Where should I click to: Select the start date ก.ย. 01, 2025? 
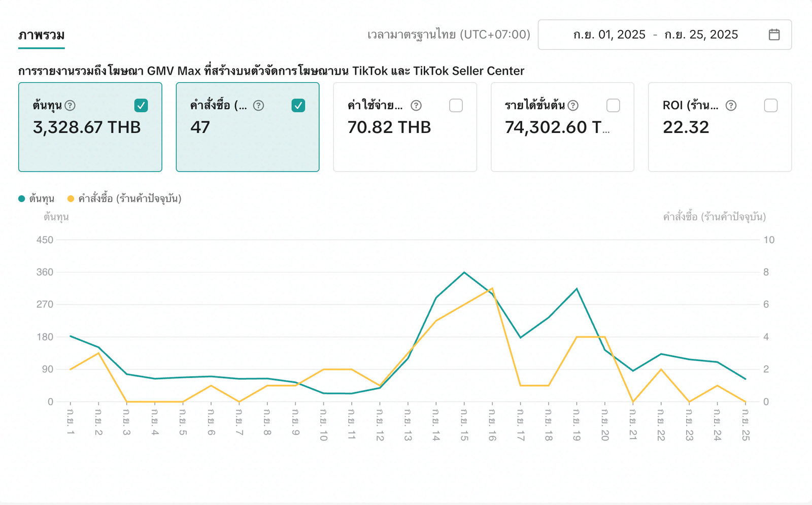coord(609,35)
